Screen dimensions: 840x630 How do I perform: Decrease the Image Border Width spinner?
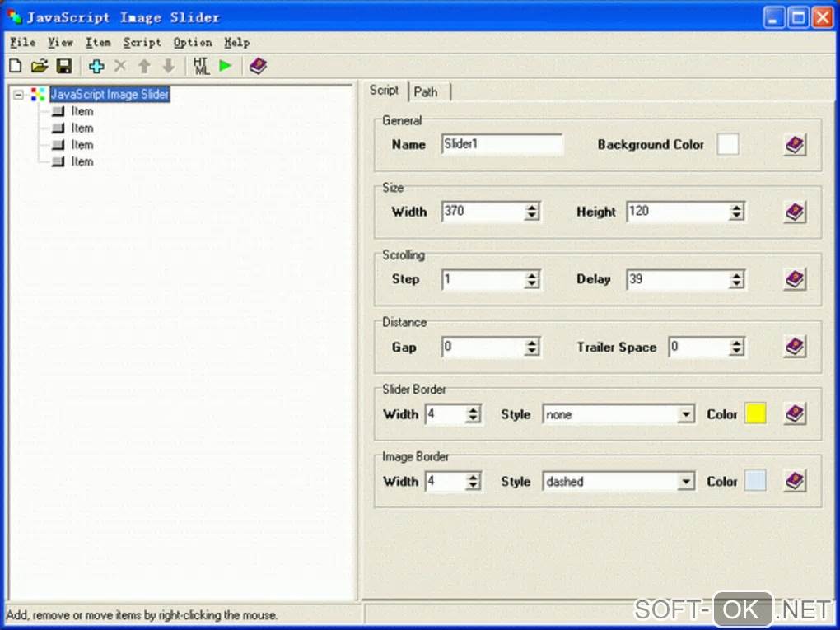[x=473, y=486]
